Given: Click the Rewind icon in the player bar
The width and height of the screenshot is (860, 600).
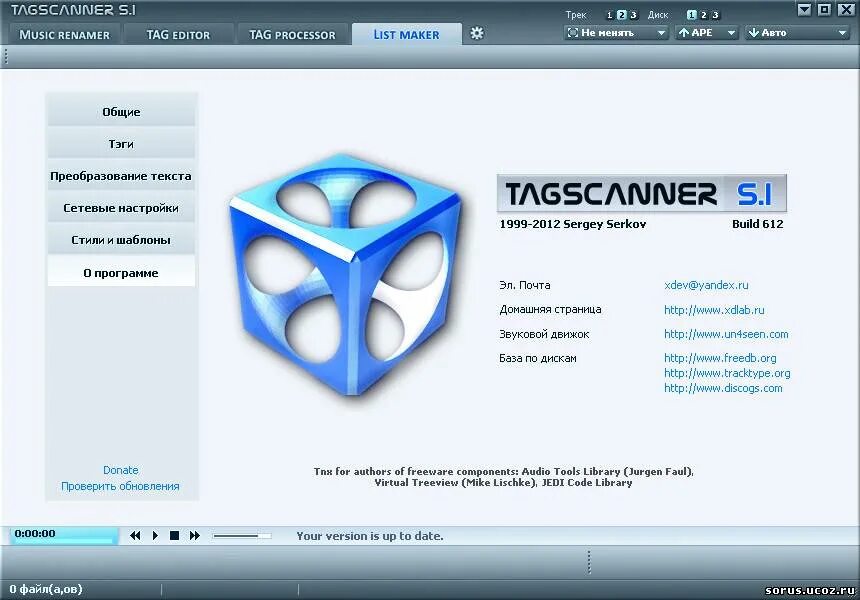Looking at the screenshot, I should [135, 535].
